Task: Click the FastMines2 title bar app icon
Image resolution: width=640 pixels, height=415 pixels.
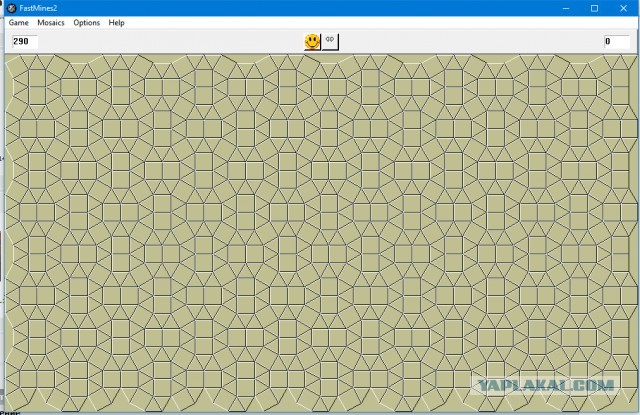Action: 12,8
